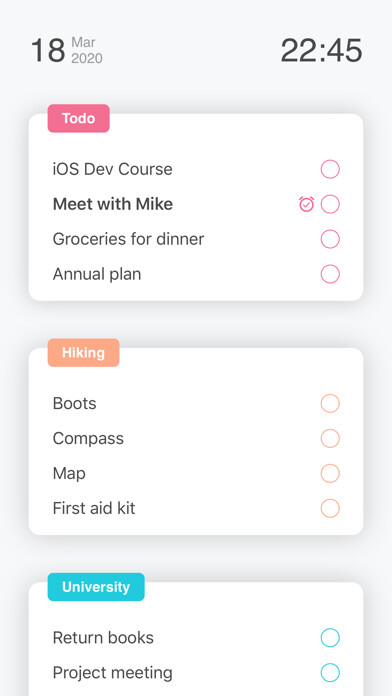Tap the alarm reminder icon on Meet with Mike

pyautogui.click(x=306, y=204)
